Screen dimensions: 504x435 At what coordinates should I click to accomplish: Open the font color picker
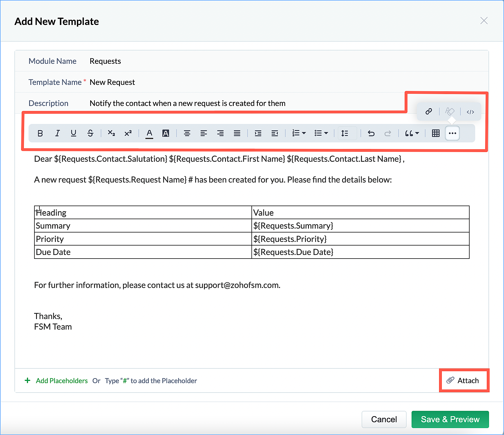coord(149,133)
